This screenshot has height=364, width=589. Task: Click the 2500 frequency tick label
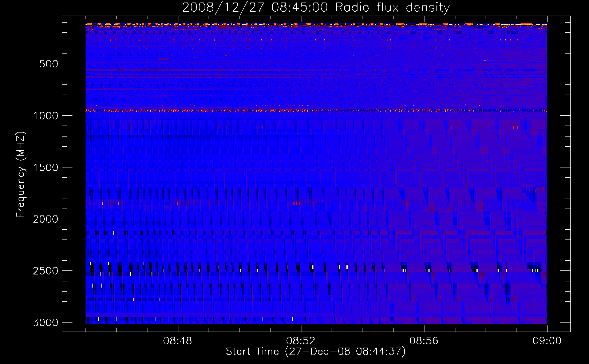[46, 271]
